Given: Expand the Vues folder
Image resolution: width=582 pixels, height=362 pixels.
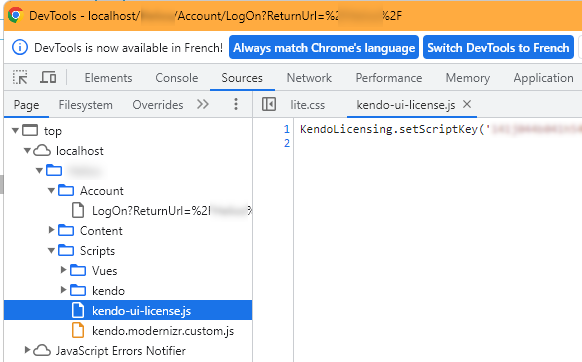Looking at the screenshot, I should tap(63, 270).
